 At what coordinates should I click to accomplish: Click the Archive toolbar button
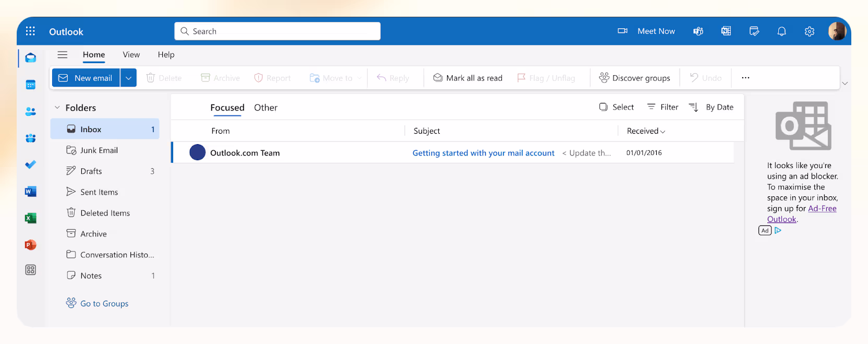click(x=220, y=78)
